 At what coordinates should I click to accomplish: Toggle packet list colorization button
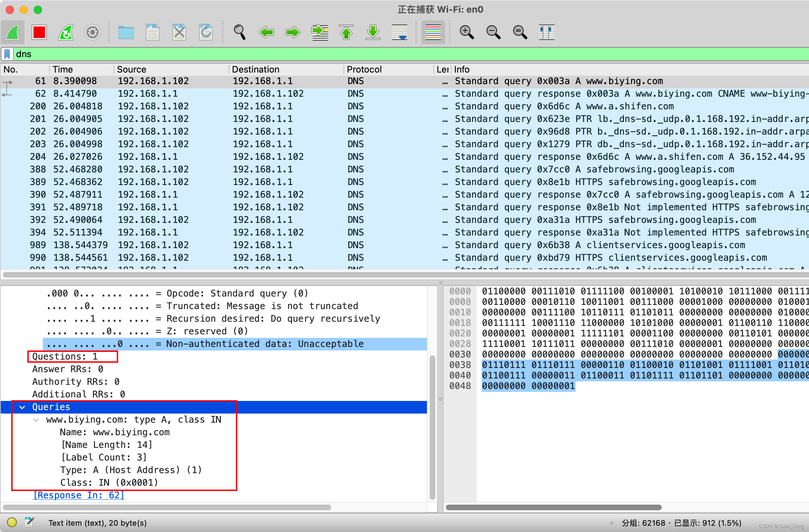tap(433, 33)
